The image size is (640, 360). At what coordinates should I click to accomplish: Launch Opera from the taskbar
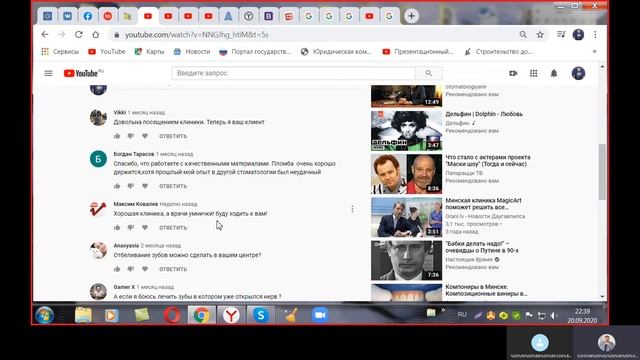click(x=172, y=316)
